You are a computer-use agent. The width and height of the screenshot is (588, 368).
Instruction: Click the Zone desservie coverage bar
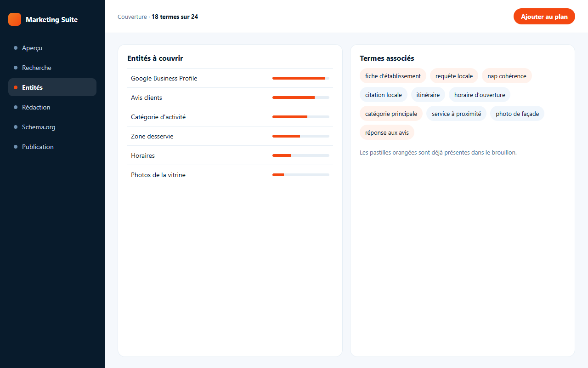tap(301, 136)
